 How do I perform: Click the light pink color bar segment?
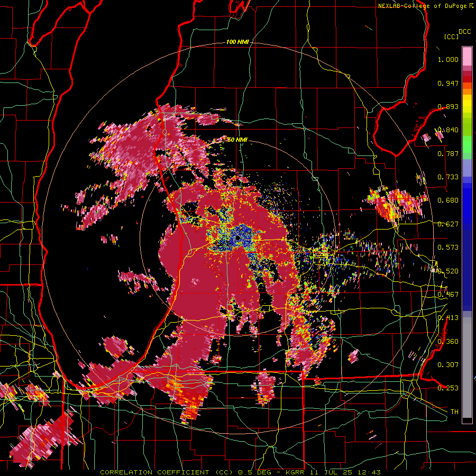[467, 56]
